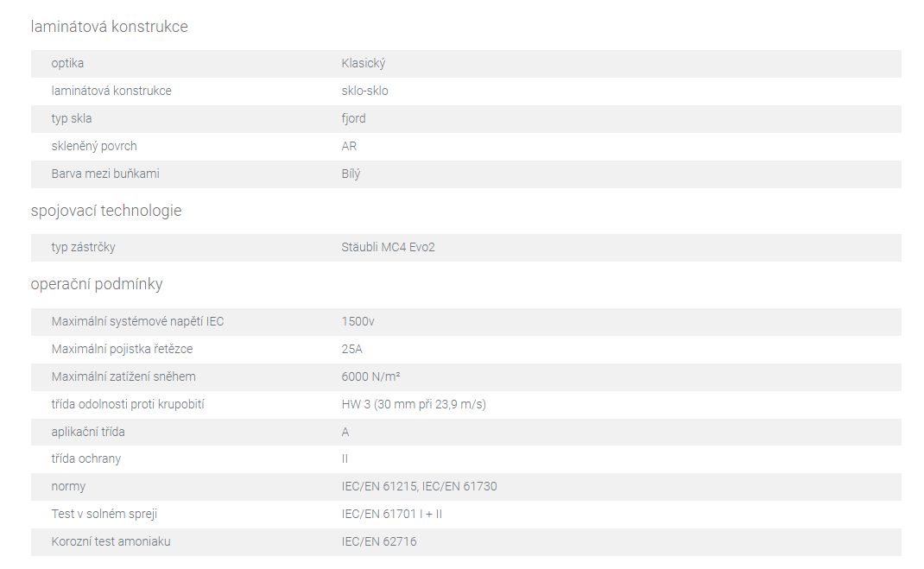Select the 'Stäubli MC4 Evo2' connector value

(388, 248)
